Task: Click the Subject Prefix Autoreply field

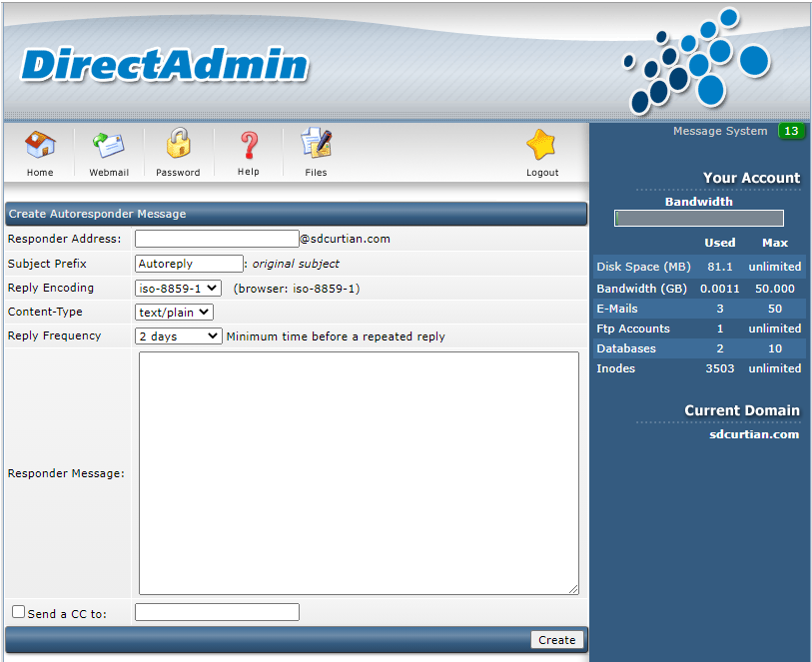Action: [x=189, y=264]
